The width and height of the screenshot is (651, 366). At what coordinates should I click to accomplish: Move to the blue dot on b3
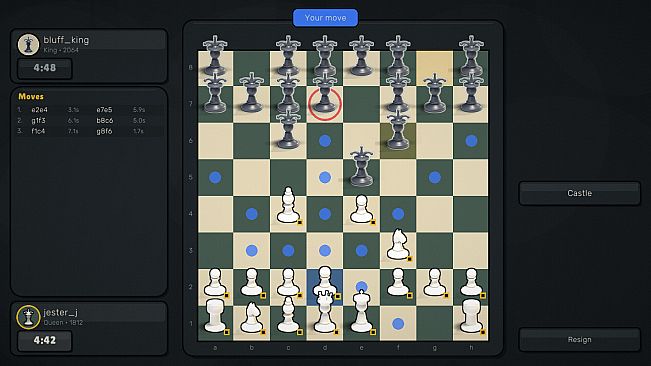click(x=252, y=251)
